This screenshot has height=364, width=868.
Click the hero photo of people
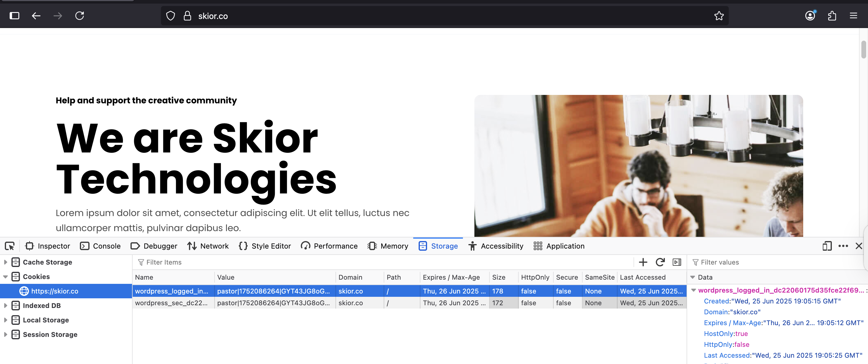(x=639, y=166)
